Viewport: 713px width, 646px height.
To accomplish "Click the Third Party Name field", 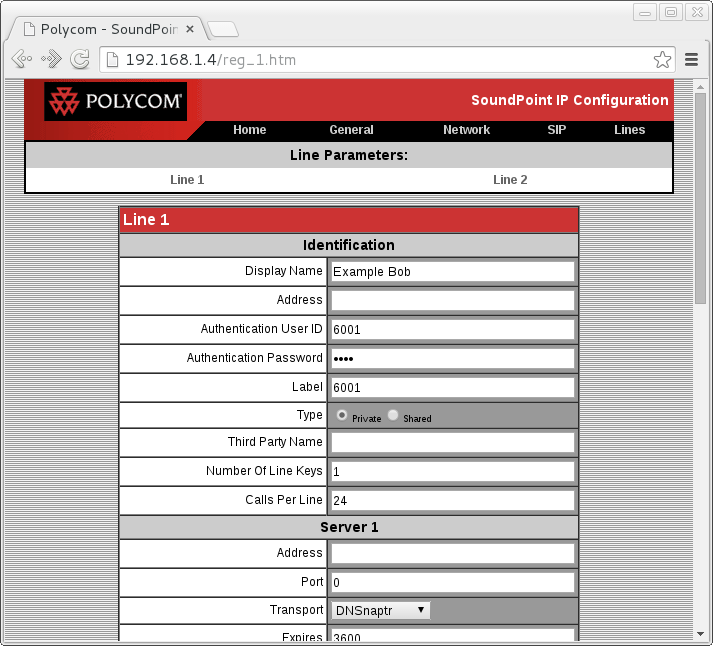I will [453, 442].
